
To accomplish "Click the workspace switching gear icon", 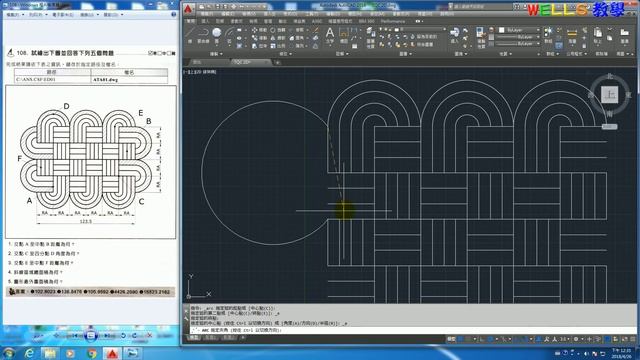I will [x=577, y=339].
